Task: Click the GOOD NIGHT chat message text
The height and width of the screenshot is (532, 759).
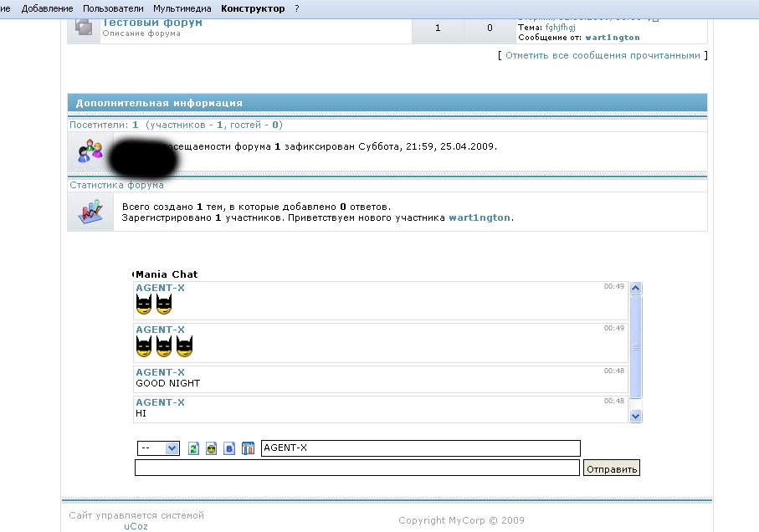Action: 168,383
